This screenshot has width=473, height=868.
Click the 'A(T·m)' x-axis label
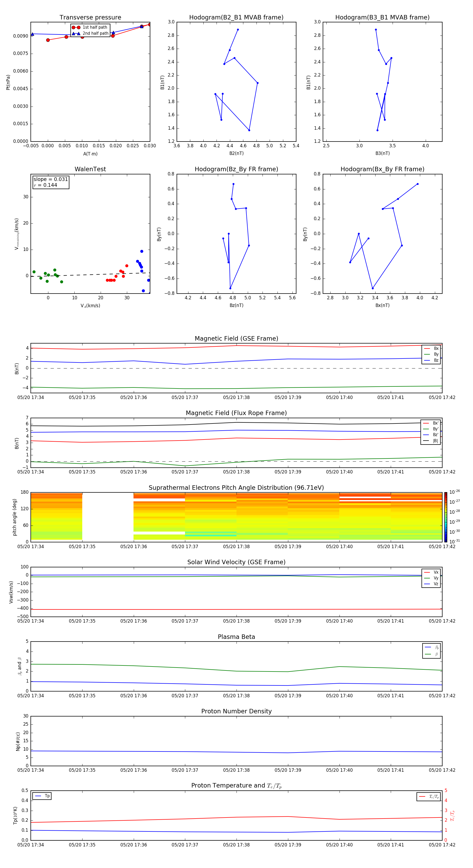click(x=90, y=154)
